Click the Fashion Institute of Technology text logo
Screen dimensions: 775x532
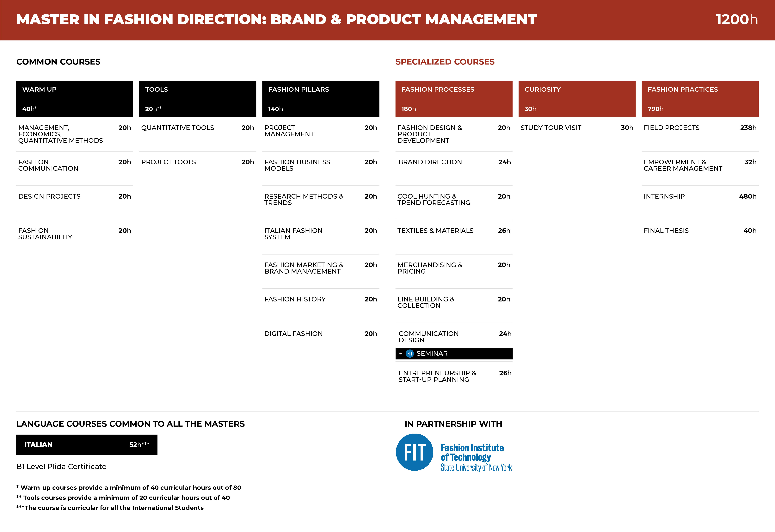(476, 457)
